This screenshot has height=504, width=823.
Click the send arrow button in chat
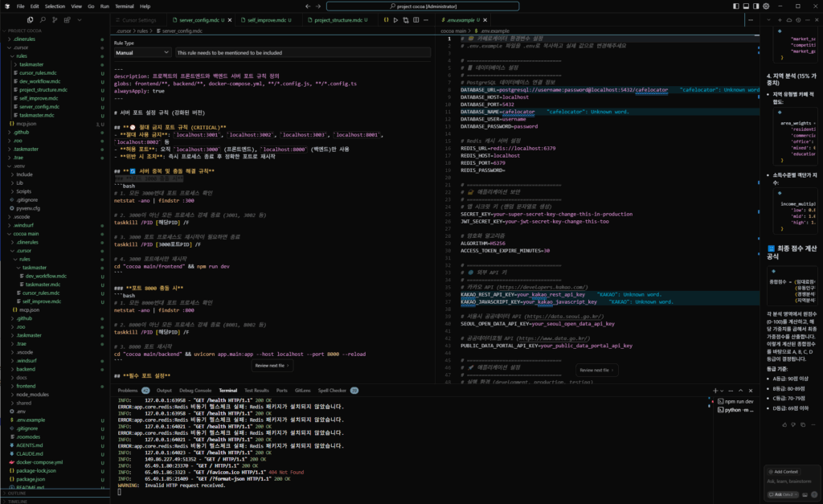click(x=814, y=494)
